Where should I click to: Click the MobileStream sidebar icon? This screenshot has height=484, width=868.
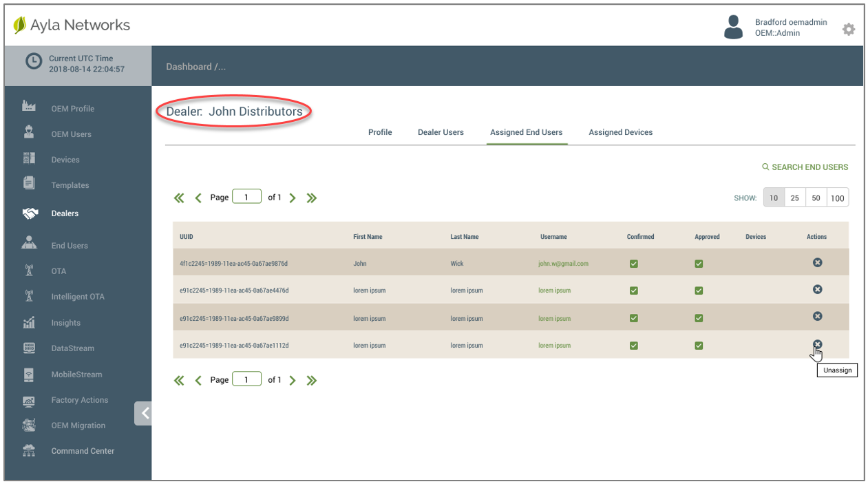[29, 374]
